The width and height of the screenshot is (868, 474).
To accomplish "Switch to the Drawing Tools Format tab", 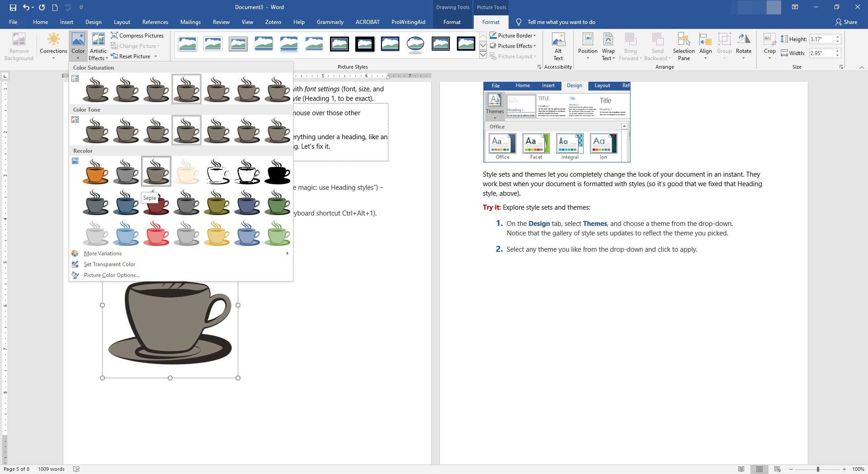I will (452, 22).
